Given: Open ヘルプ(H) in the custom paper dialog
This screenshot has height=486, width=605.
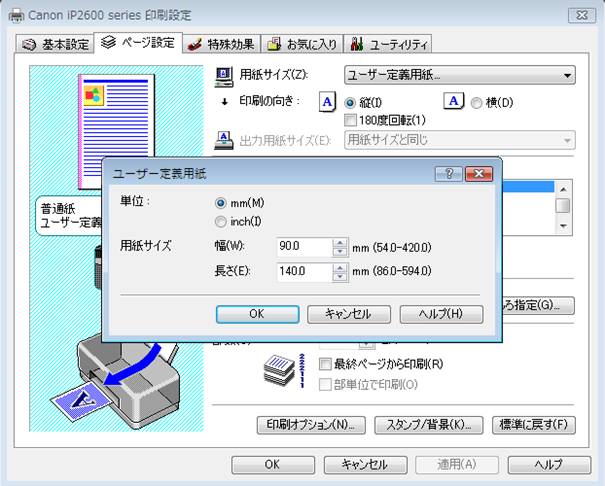Looking at the screenshot, I should tap(441, 314).
